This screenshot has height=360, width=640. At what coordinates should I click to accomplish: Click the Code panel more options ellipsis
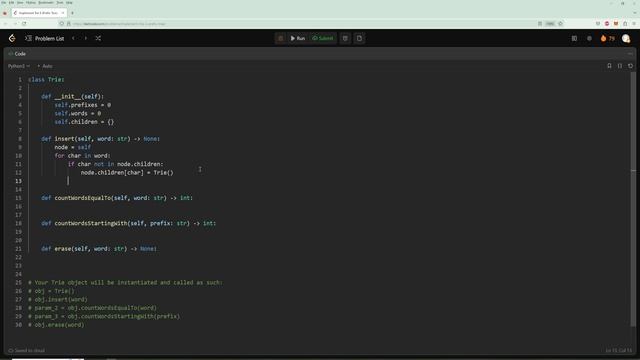(x=630, y=53)
